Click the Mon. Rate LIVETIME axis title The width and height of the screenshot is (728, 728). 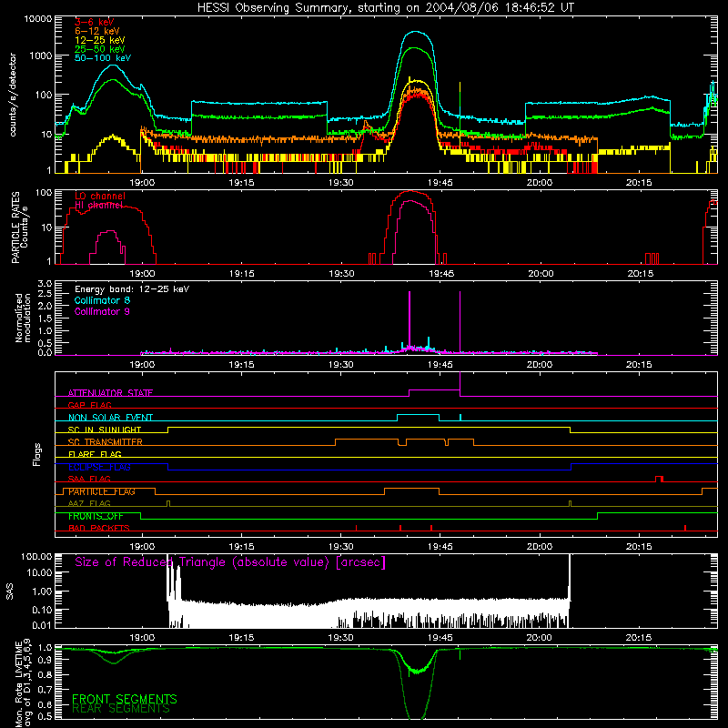pyautogui.click(x=23, y=682)
